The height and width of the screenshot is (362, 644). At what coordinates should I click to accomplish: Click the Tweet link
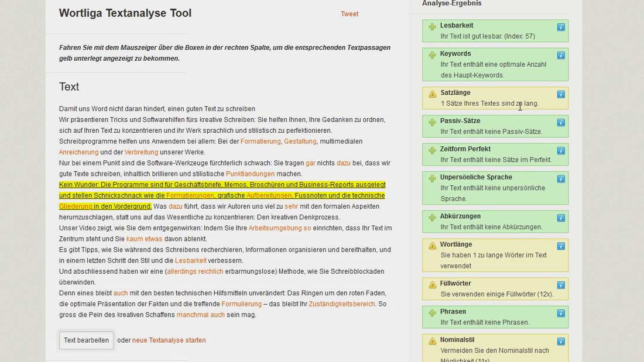(x=350, y=14)
